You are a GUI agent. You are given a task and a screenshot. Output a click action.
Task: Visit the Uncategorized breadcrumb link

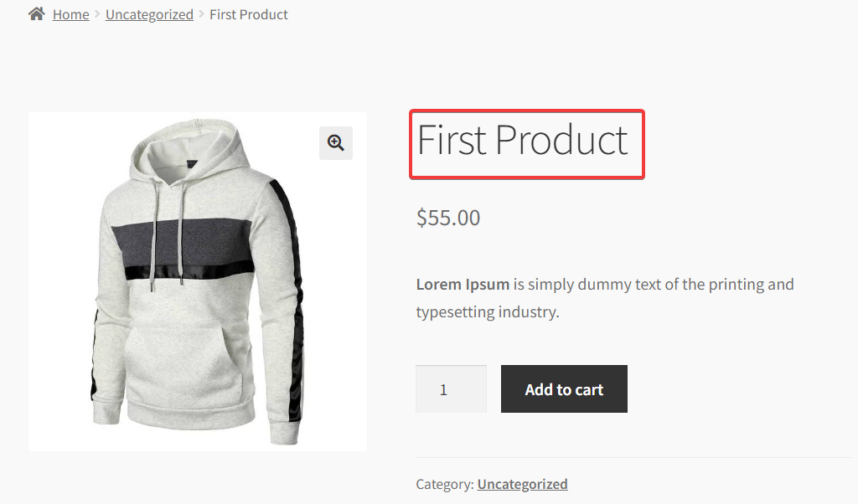tap(149, 14)
